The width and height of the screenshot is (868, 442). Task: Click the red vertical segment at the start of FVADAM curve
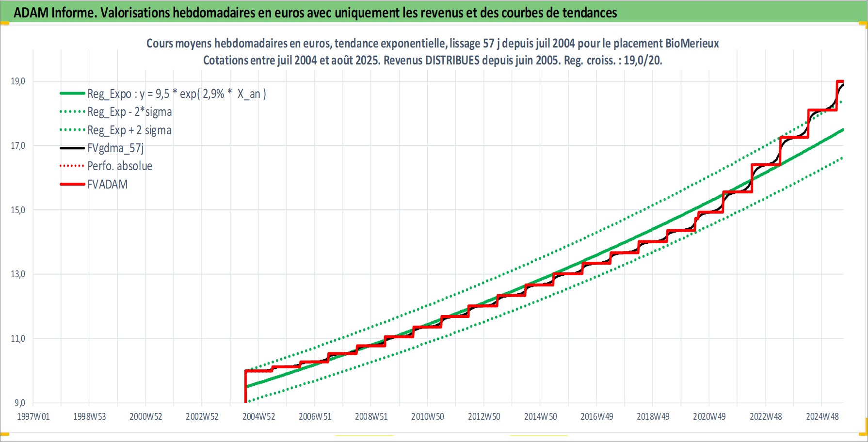tap(246, 387)
